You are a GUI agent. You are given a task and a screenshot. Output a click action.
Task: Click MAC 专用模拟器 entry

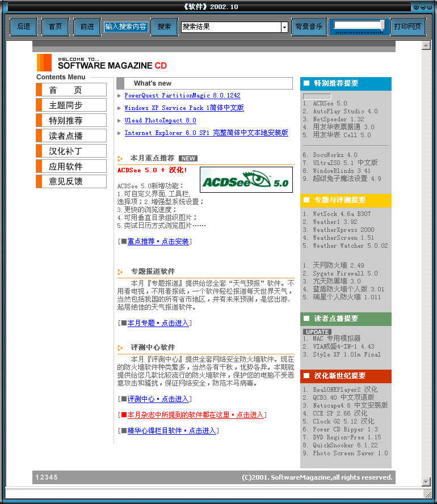(337, 338)
